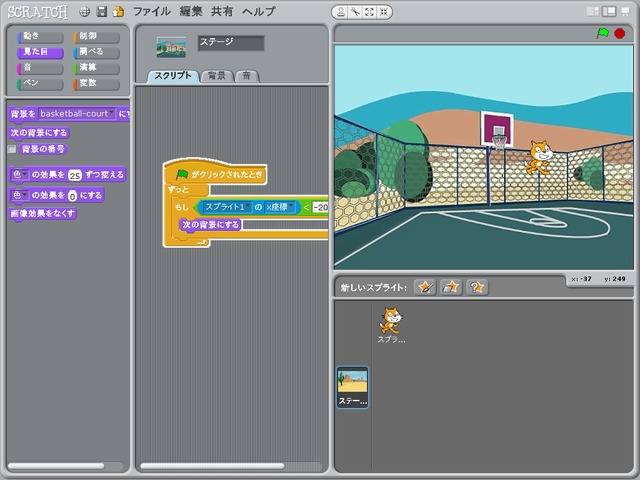Open the 動き block category
Viewport: 640px width, 480px height.
click(x=40, y=36)
